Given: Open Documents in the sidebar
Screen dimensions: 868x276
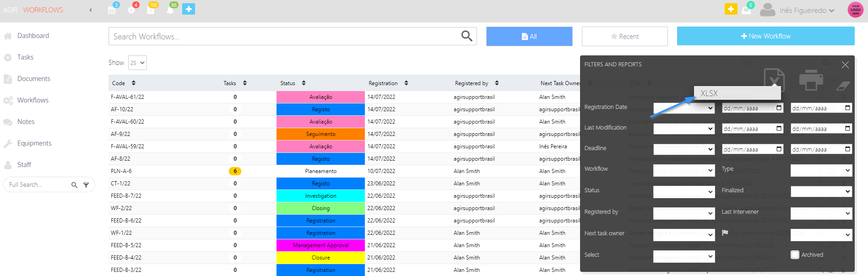Looking at the screenshot, I should [33, 79].
